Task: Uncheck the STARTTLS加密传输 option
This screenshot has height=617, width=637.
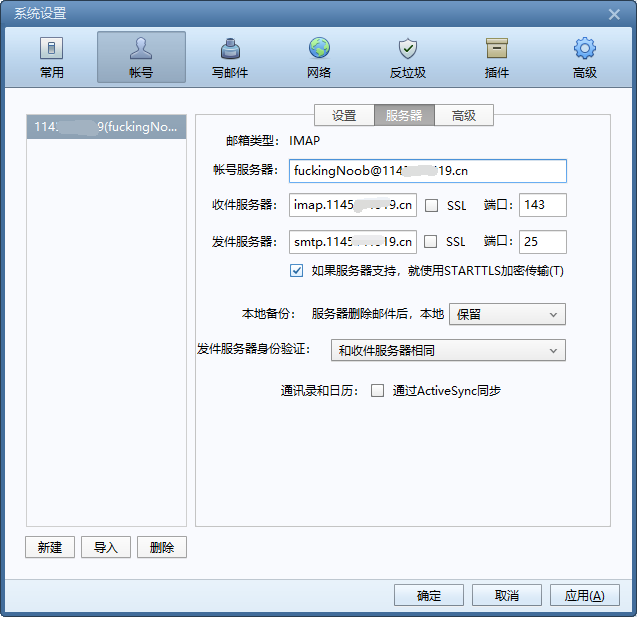Action: click(x=297, y=271)
